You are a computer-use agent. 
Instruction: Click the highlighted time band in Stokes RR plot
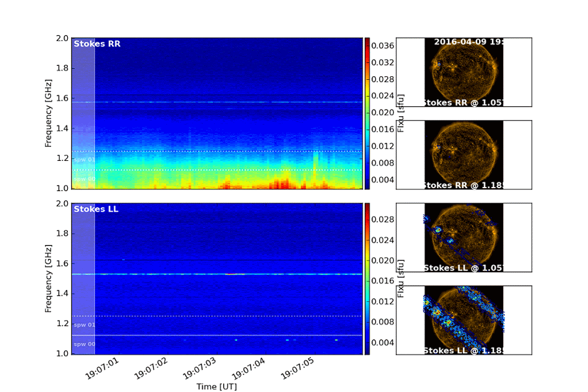83,113
